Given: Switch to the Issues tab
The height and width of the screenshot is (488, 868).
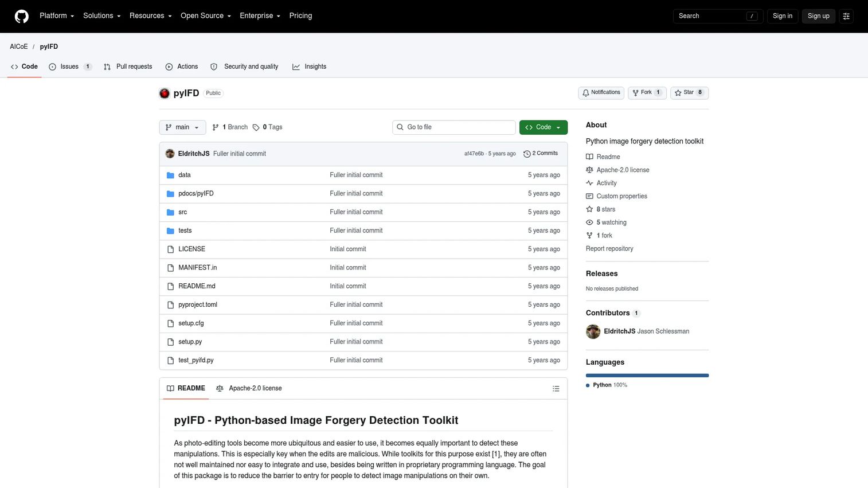Looking at the screenshot, I should [x=71, y=67].
